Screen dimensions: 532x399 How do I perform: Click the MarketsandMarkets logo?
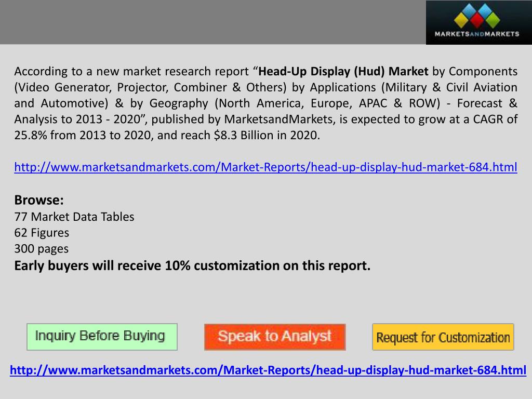tap(478, 22)
